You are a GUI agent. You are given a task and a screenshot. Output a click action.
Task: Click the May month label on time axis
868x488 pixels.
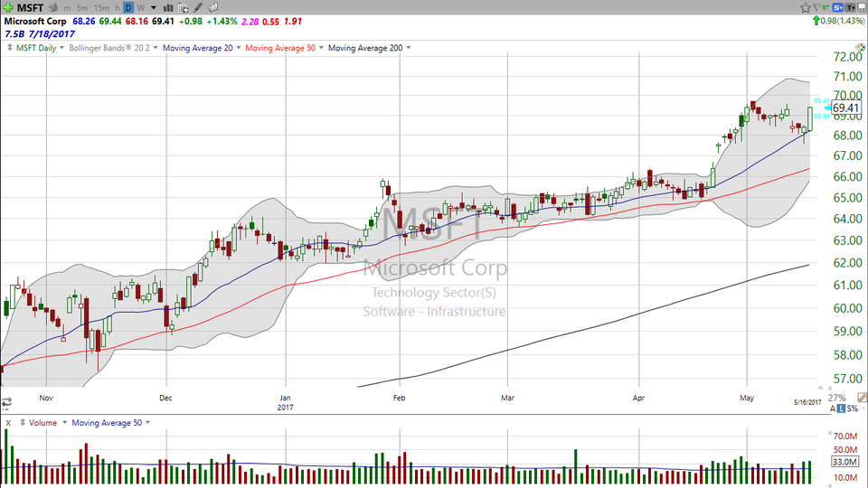tap(747, 398)
